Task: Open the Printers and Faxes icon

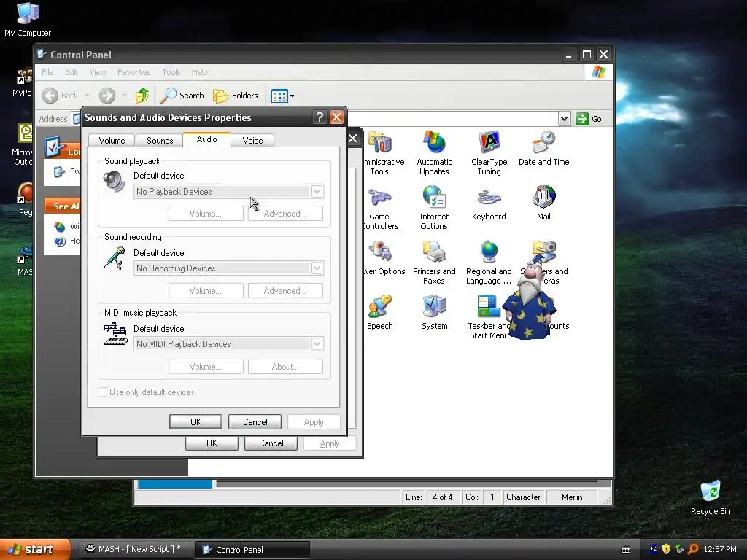Action: coord(434,262)
